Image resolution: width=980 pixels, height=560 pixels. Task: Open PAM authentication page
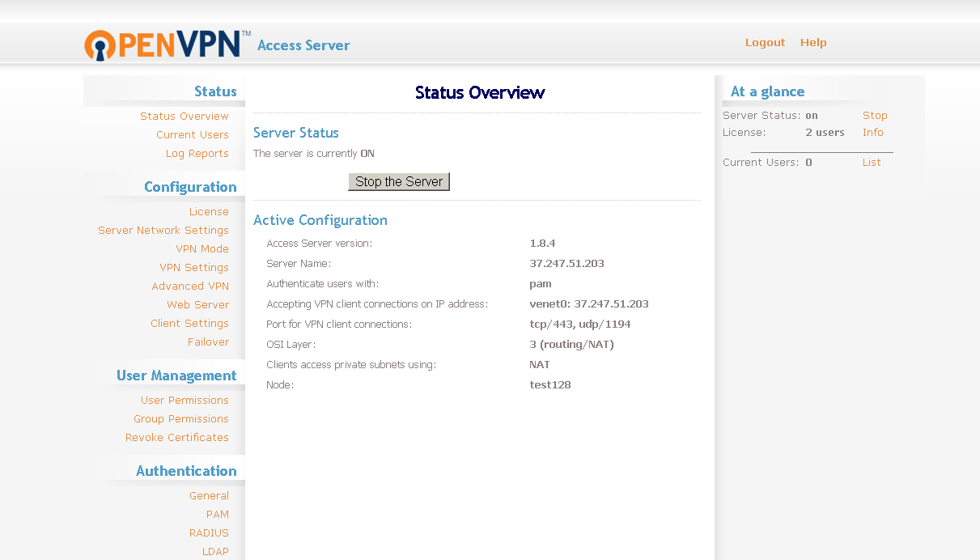click(x=218, y=515)
